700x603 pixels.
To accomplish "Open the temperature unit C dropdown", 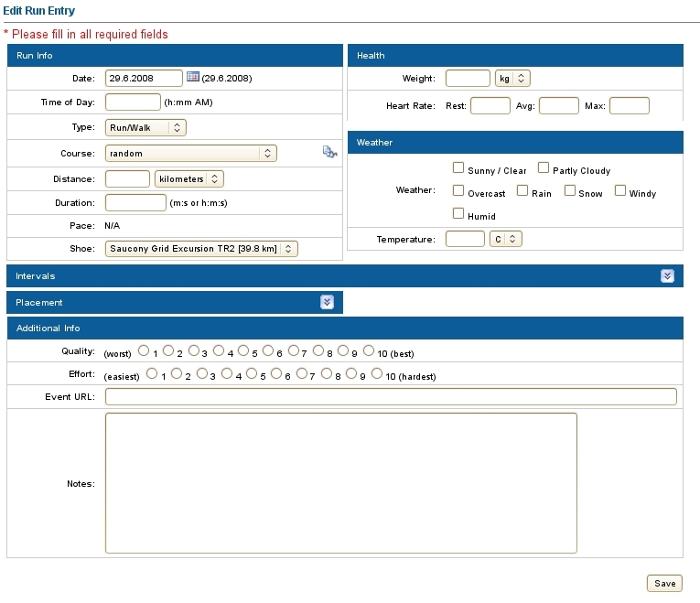I will point(505,239).
